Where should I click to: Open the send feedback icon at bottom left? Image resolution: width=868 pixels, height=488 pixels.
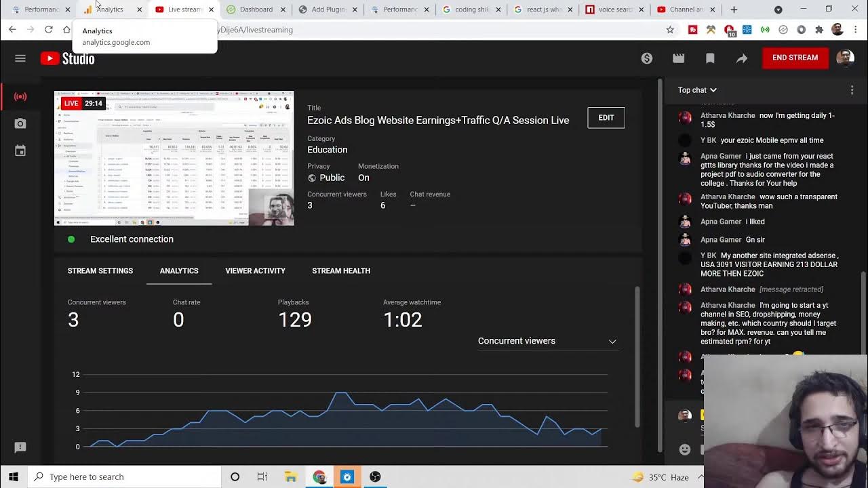pyautogui.click(x=20, y=447)
